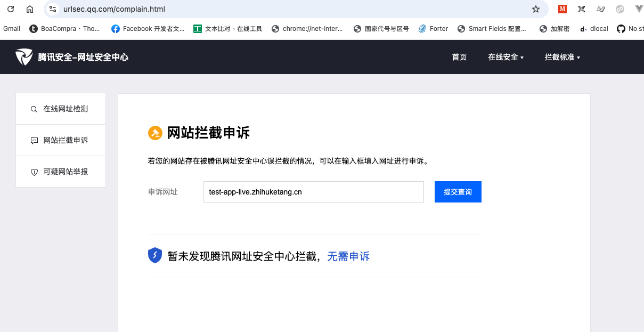
Task: Open the grey circular extension icon
Action: [620, 9]
